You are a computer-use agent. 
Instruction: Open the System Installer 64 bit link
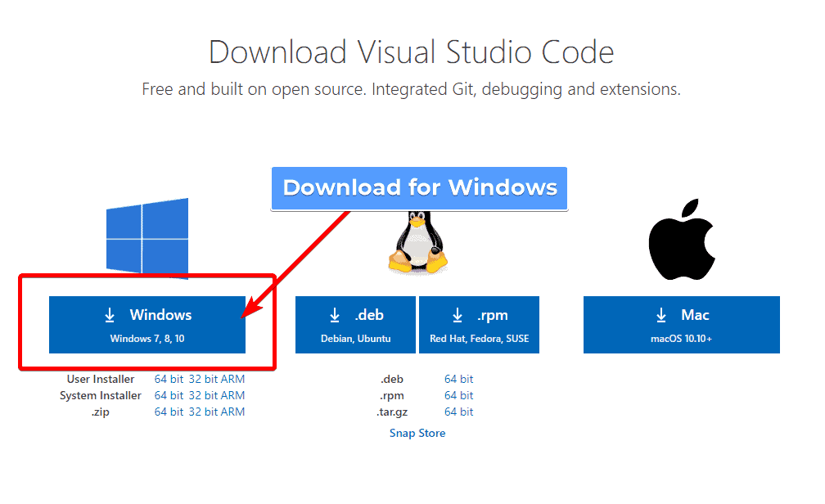click(169, 395)
